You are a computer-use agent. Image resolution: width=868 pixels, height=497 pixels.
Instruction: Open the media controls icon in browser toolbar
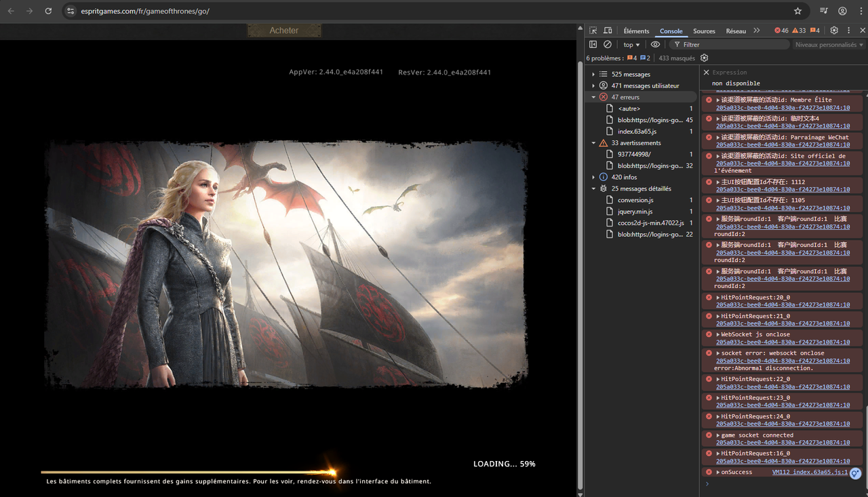(x=823, y=11)
